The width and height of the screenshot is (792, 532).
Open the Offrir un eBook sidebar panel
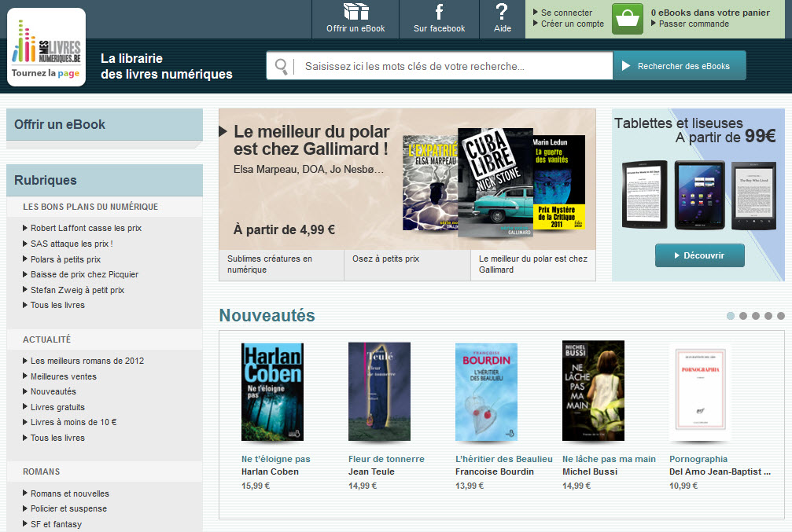105,125
